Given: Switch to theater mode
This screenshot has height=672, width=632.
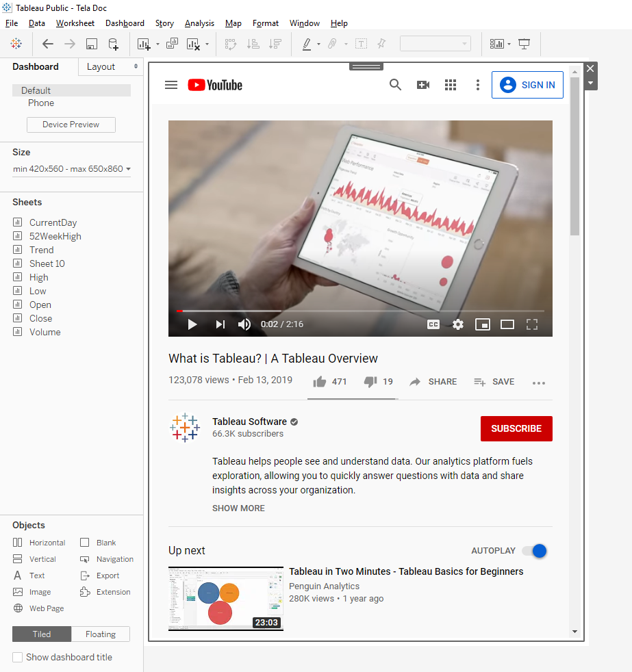Looking at the screenshot, I should coord(507,324).
